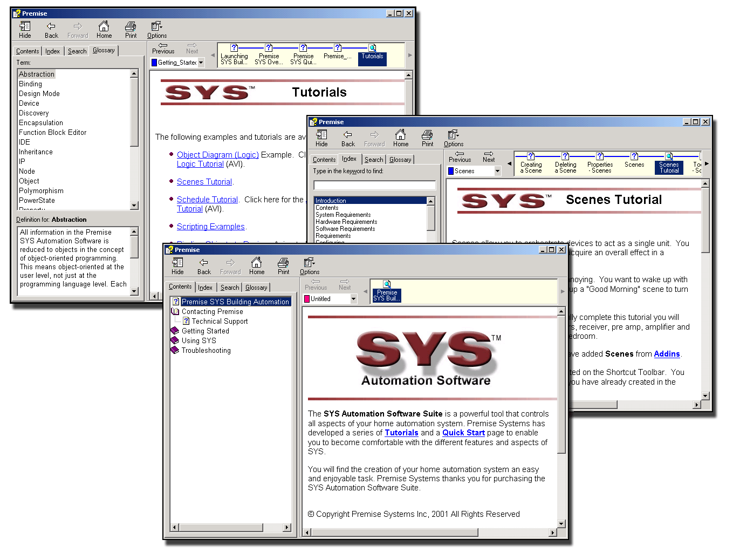Click Home icon in the Tutorials window
The height and width of the screenshot is (560, 733).
[x=104, y=30]
